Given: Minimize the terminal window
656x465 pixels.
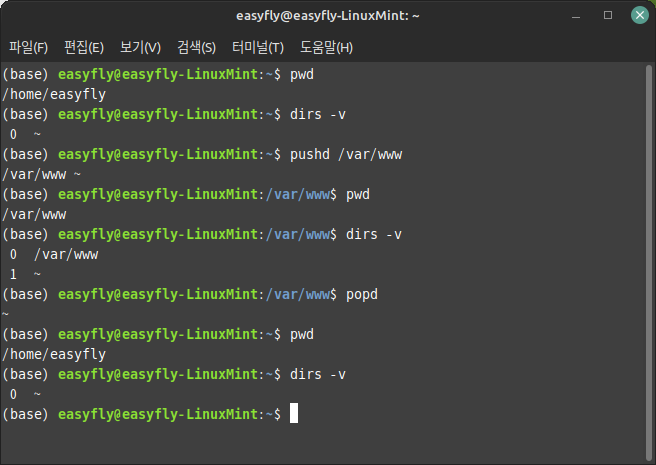Looking at the screenshot, I should point(576,17).
